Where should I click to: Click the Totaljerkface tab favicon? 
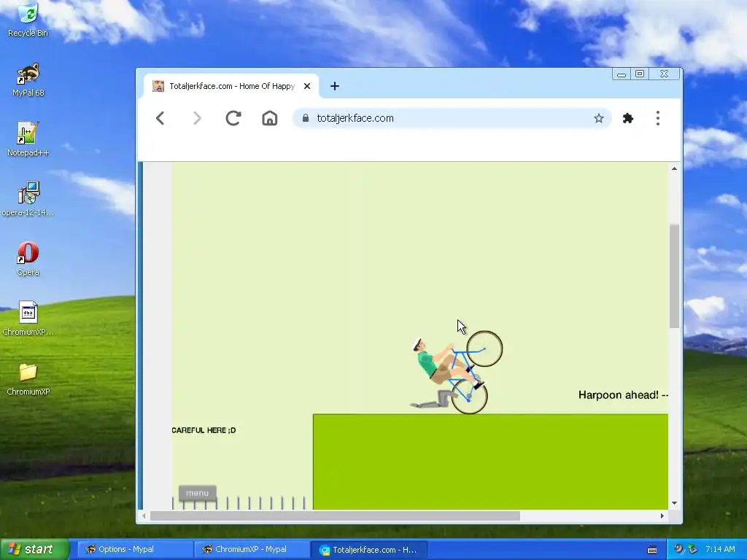(x=158, y=86)
